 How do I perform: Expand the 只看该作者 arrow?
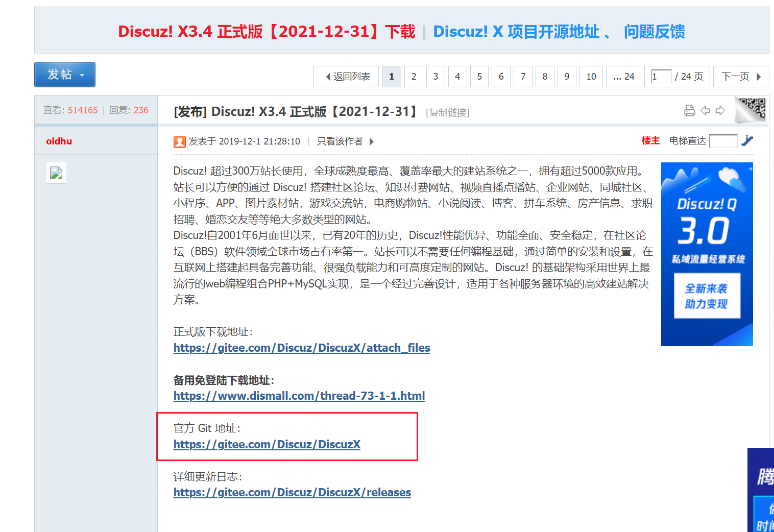(x=372, y=141)
